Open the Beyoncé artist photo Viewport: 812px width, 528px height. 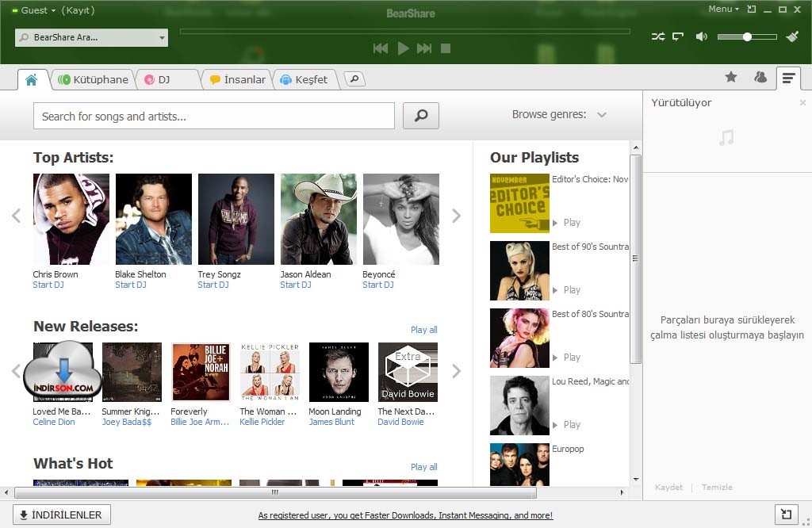[x=401, y=219]
